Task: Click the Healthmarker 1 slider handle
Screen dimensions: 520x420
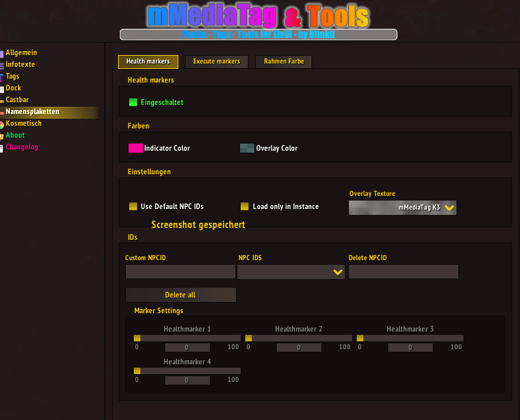Action: coord(137,338)
